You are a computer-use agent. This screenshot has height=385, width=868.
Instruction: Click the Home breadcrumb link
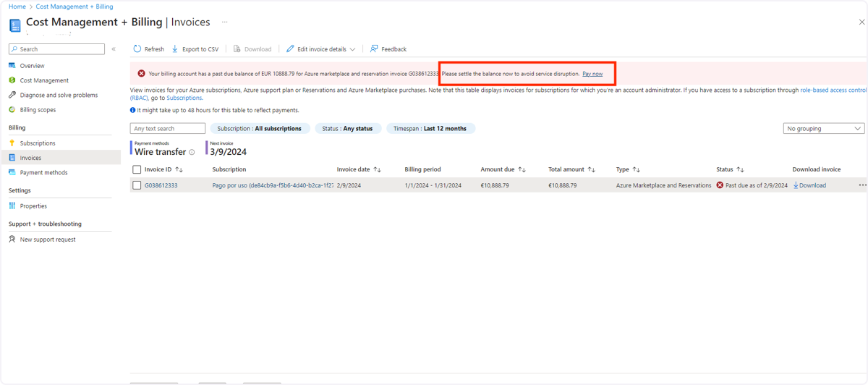17,7
